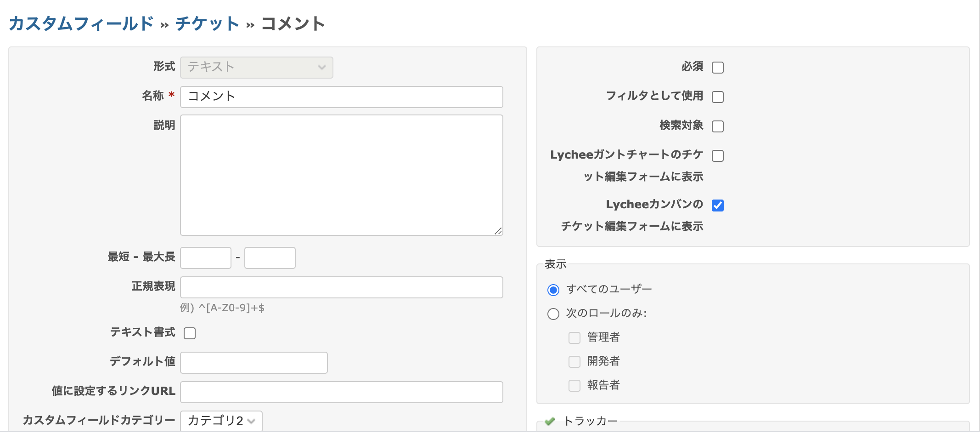The height and width of the screenshot is (434, 980).
Task: Open the 形式 format dropdown
Action: (x=256, y=68)
